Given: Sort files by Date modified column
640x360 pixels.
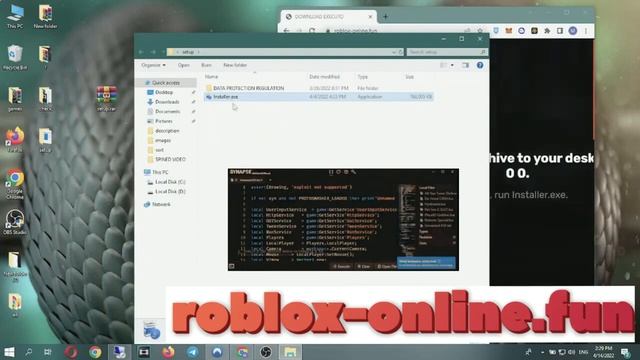Looking at the screenshot, I should [x=324, y=77].
